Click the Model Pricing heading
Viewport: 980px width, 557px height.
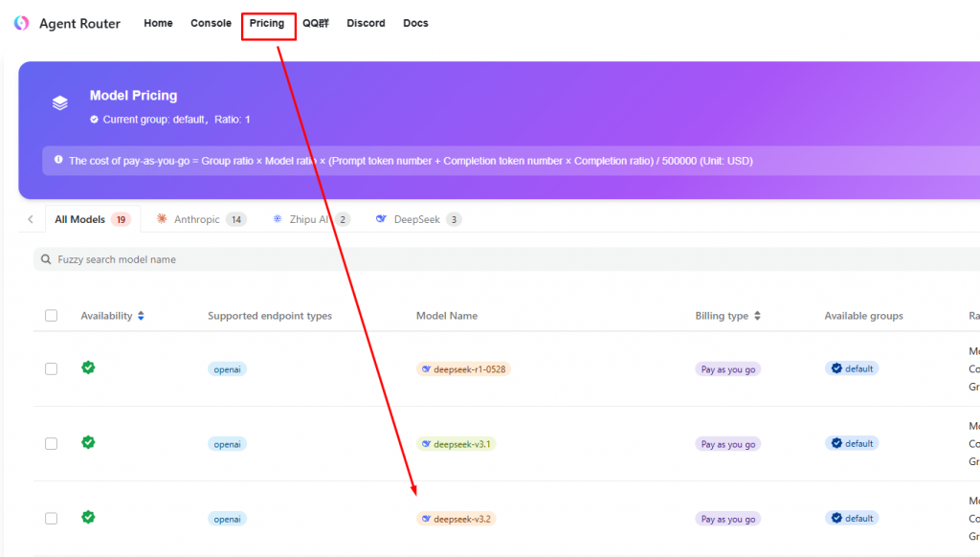134,96
